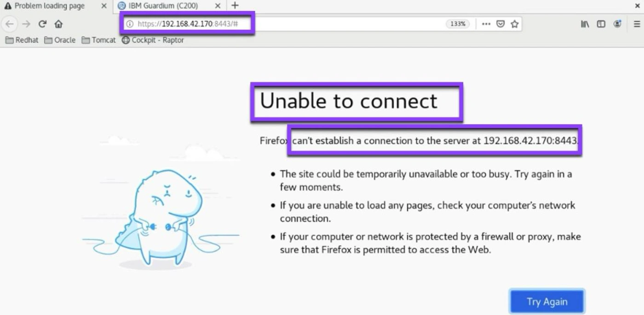Click the firewall or proxy bullet text

coord(430,243)
